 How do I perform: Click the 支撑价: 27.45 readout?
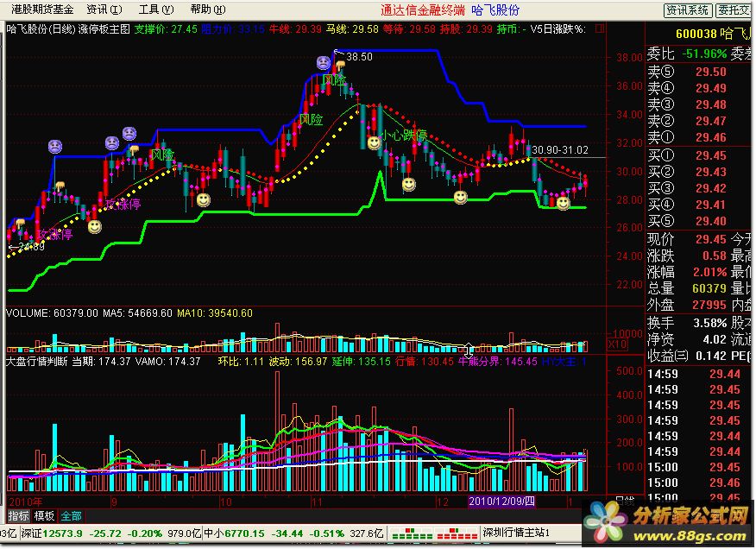pyautogui.click(x=166, y=29)
